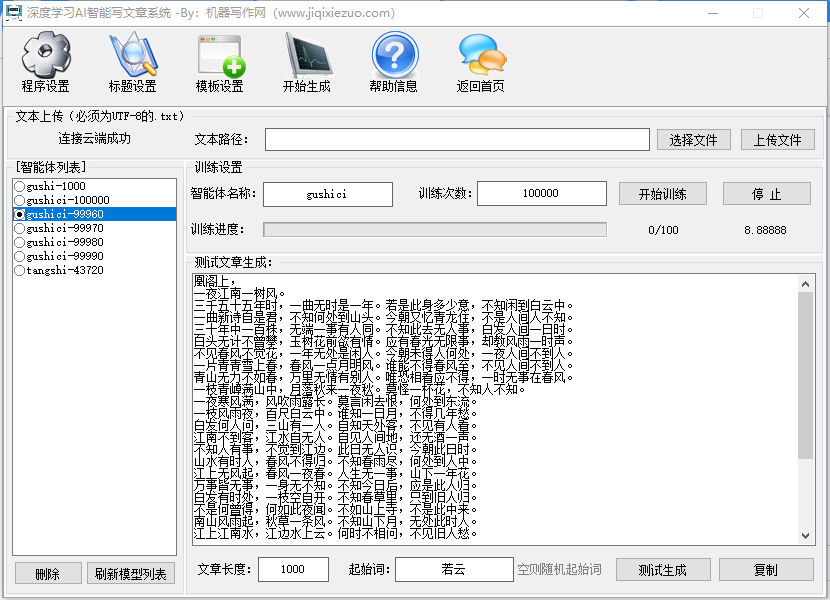Viewport: 830px width, 600px height.
Task: Click the 标题设置 magnifier icon
Action: click(133, 56)
